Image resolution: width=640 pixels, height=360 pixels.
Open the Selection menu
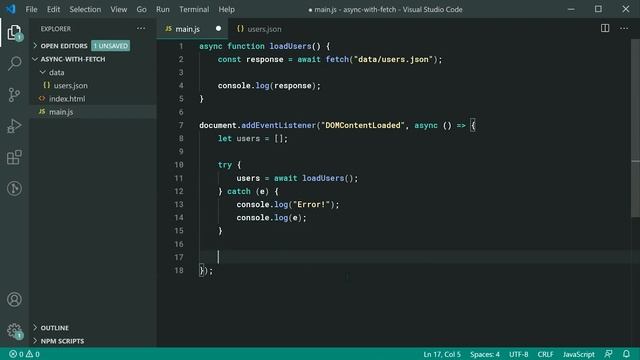point(85,9)
